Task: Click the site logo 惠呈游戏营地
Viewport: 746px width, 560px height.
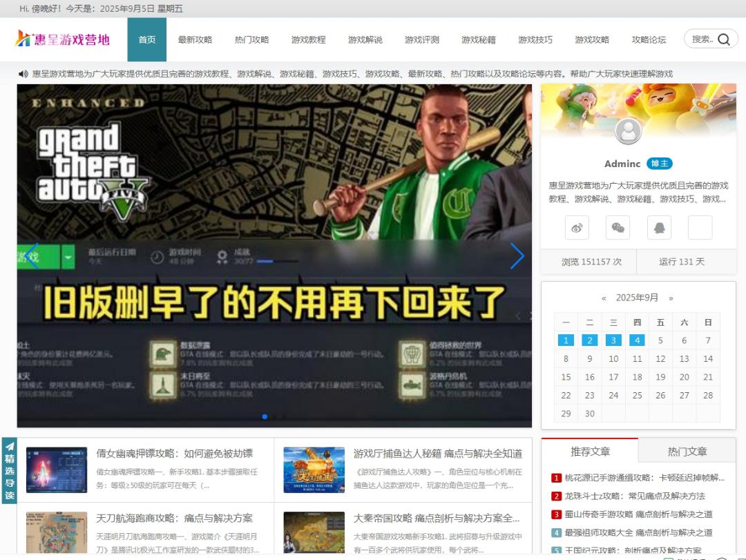Action: click(x=63, y=39)
